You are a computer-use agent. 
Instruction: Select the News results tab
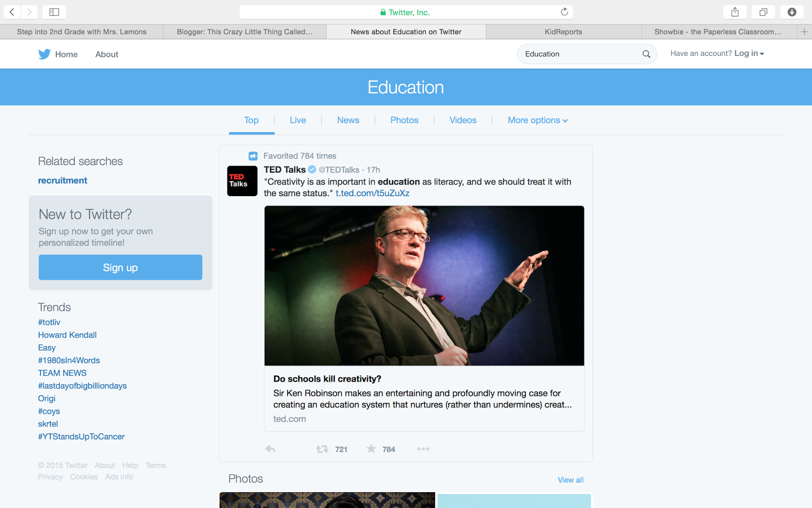tap(348, 120)
